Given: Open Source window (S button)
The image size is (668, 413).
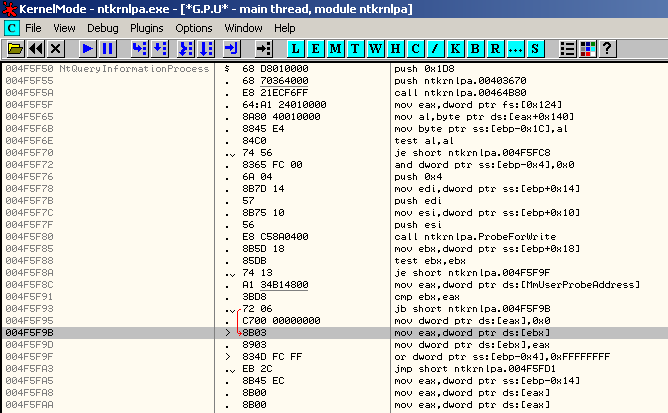Looking at the screenshot, I should pyautogui.click(x=536, y=48).
